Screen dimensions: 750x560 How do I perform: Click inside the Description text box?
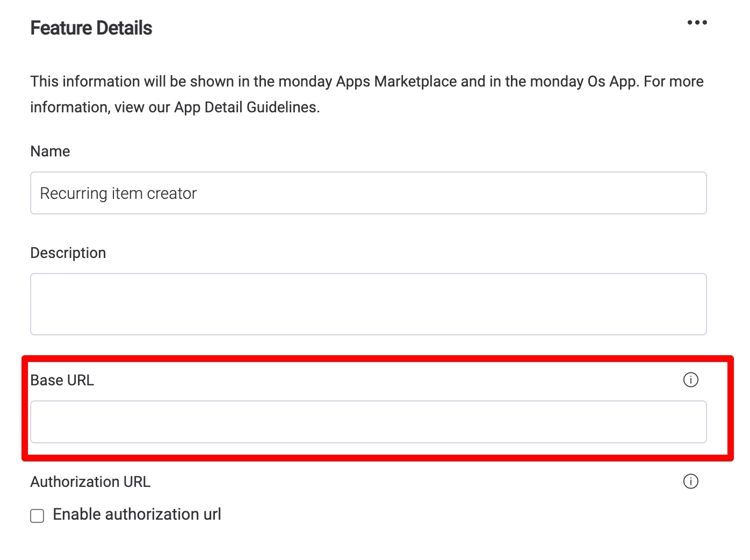click(368, 304)
